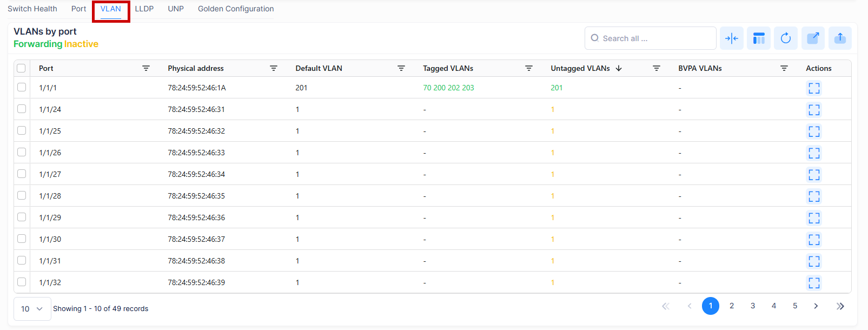Viewport: 868px width, 330px height.
Task: Expand details for port 1/1/28
Action: point(813,196)
